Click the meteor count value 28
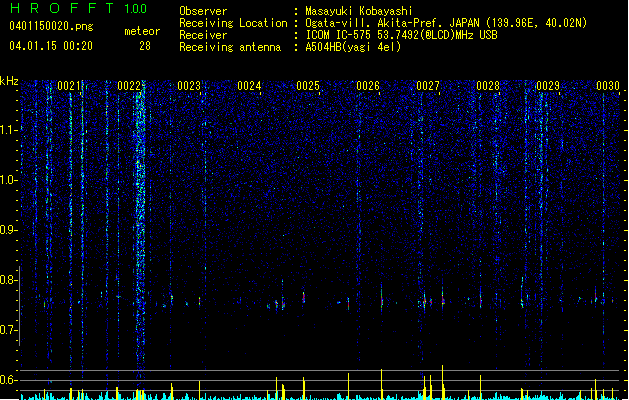This screenshot has width=629, height=400. coord(145,46)
